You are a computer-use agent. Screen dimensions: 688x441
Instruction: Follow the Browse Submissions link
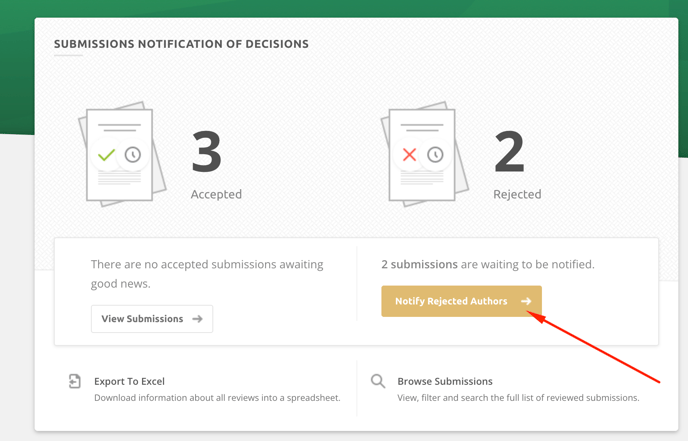[445, 381]
